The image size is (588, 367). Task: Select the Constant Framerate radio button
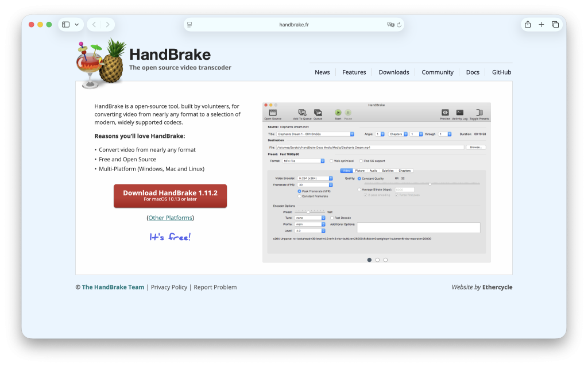[299, 196]
